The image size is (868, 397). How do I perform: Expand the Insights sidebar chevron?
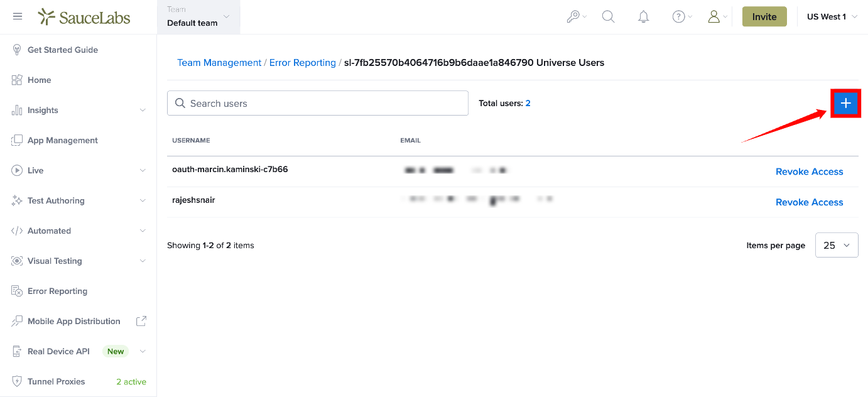click(143, 111)
